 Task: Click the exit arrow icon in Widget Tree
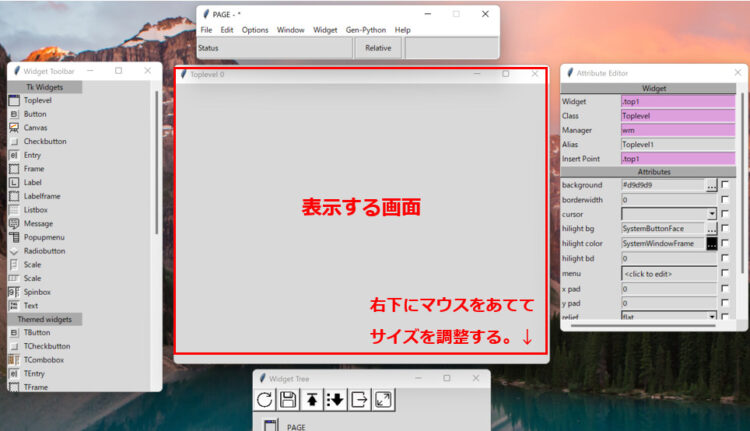pos(359,399)
